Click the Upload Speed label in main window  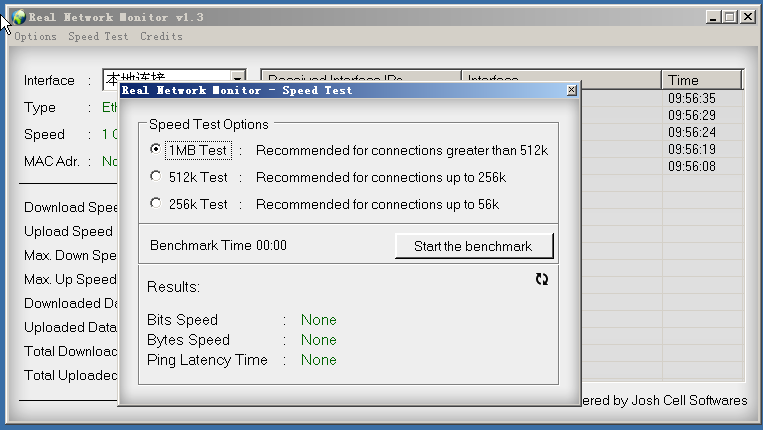click(x=68, y=232)
